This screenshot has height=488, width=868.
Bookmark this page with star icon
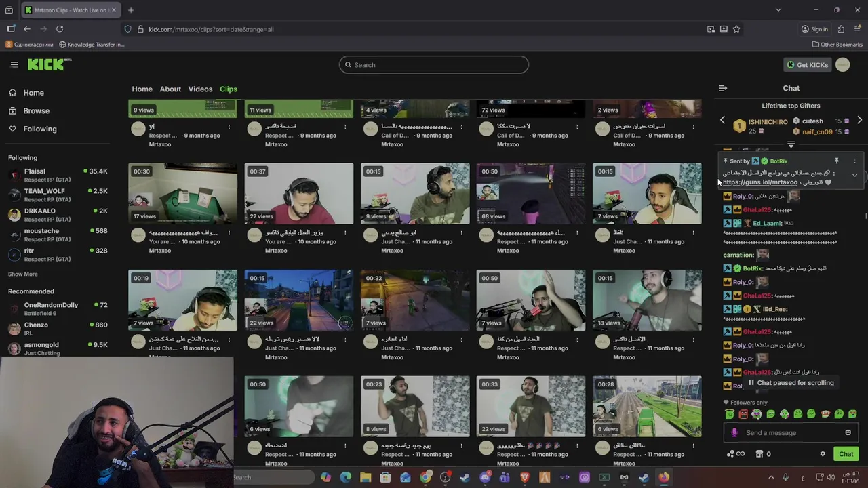tap(736, 29)
